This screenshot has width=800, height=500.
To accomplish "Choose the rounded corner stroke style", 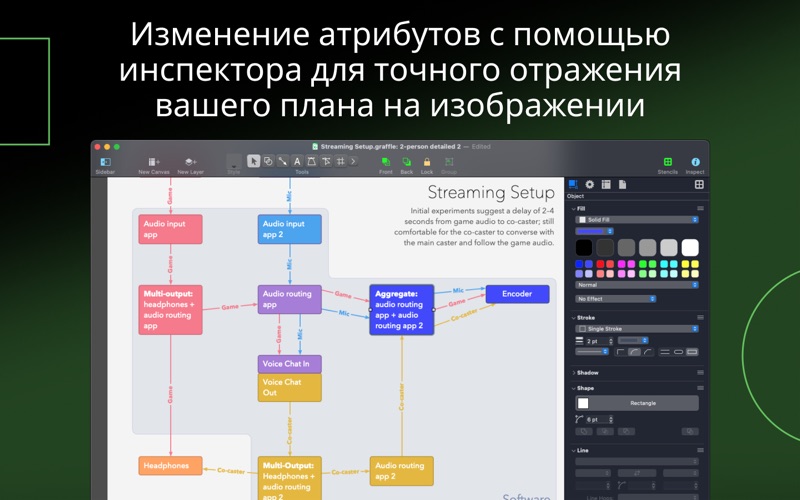I will 634,352.
